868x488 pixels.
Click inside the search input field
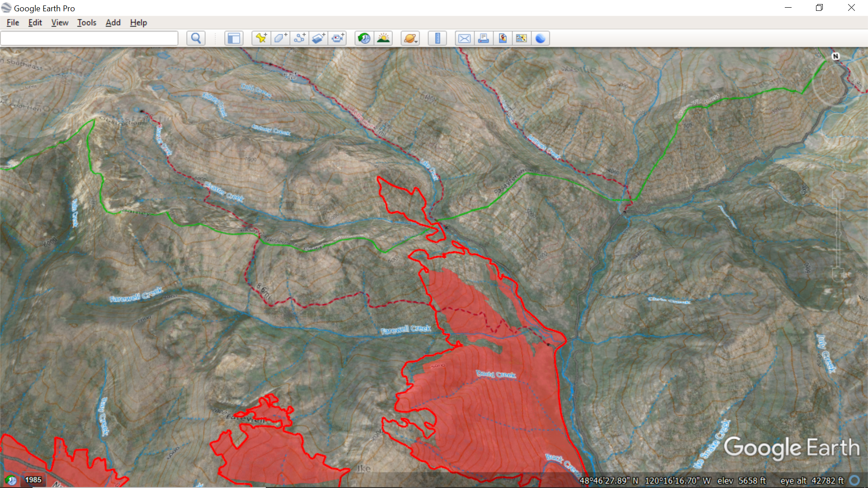pyautogui.click(x=90, y=38)
